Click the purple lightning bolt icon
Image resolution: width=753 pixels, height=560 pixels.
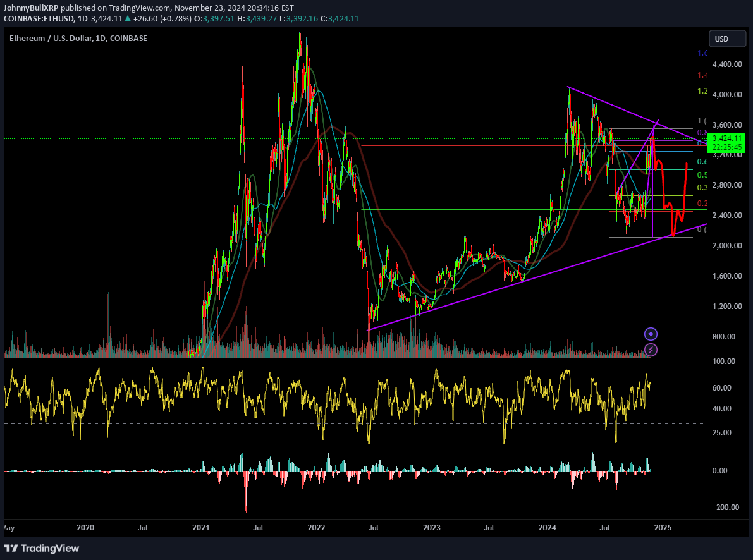pyautogui.click(x=651, y=350)
